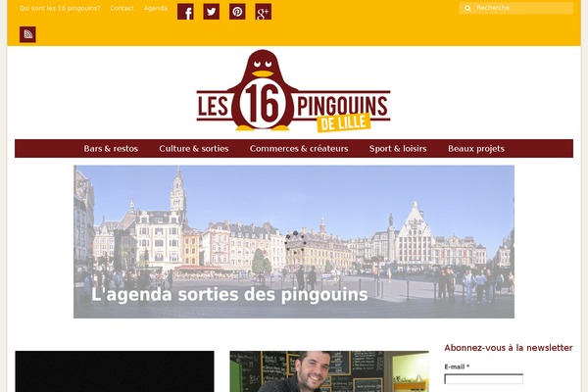Open the Google Plus icon
The width and height of the screenshot is (588, 392).
[264, 12]
